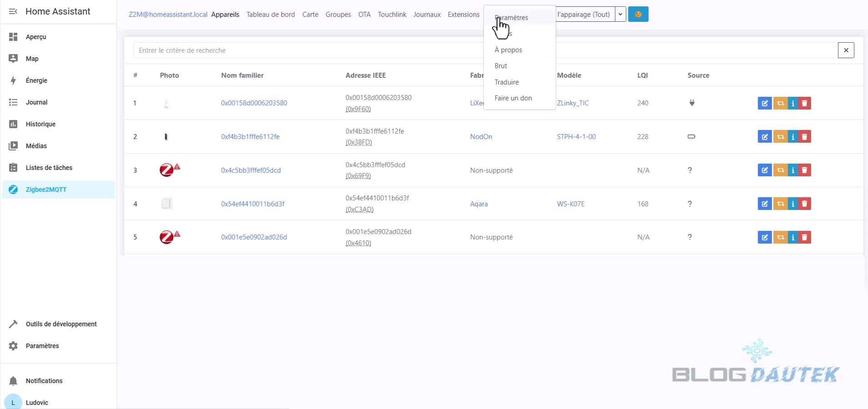The width and height of the screenshot is (868, 409).
Task: Click the rename (edit) icon for ZLinky_TIC device
Action: point(764,103)
